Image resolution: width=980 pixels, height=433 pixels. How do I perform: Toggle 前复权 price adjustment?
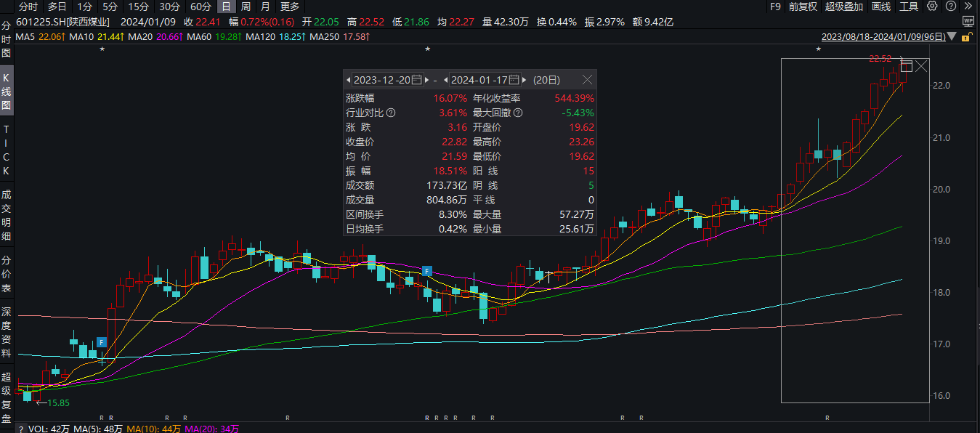(803, 7)
